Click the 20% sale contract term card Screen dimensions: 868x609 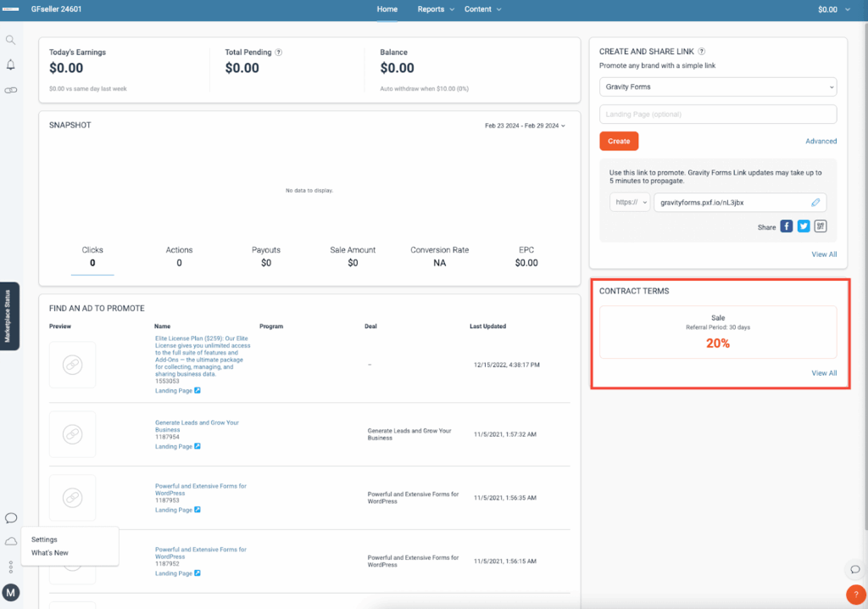[718, 332]
